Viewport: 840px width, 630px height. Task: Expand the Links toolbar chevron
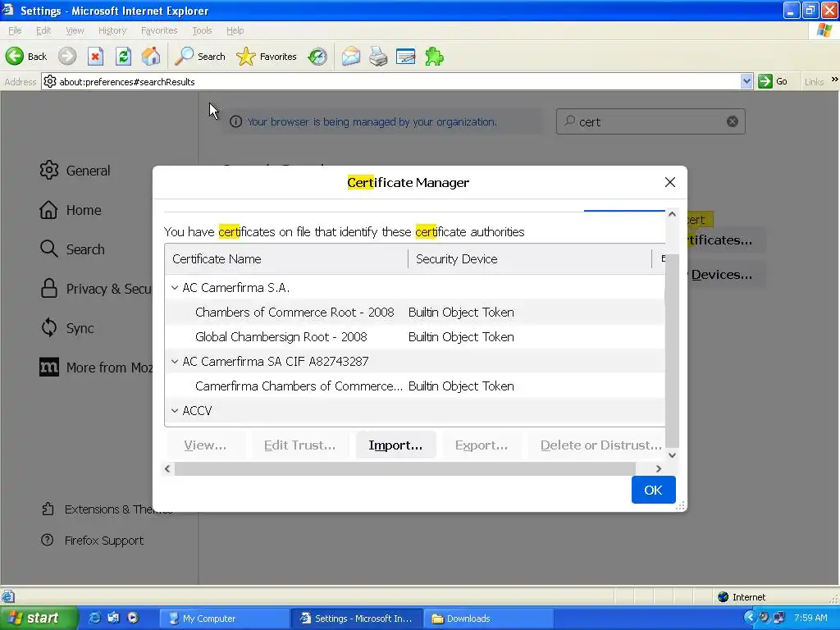click(x=834, y=80)
